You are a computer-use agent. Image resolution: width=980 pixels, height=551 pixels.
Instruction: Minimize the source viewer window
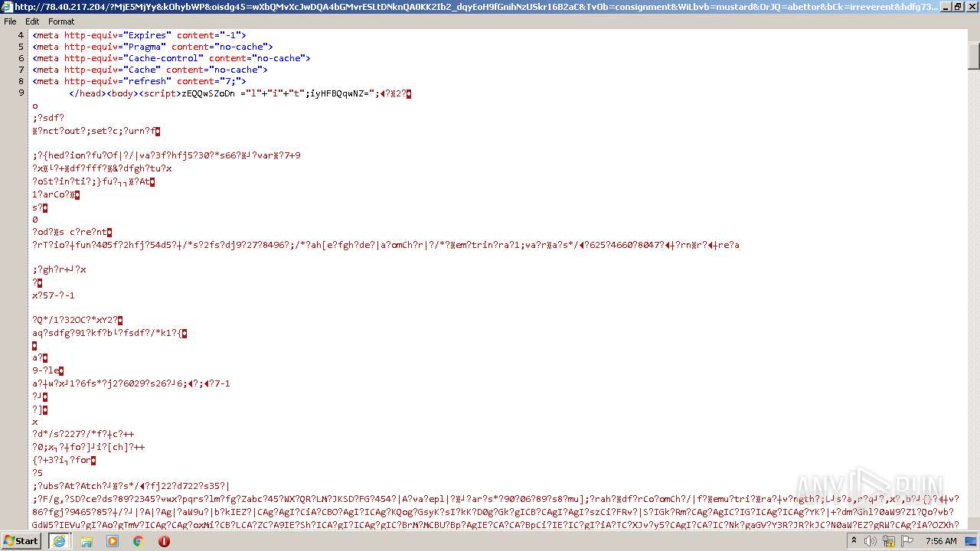946,7
